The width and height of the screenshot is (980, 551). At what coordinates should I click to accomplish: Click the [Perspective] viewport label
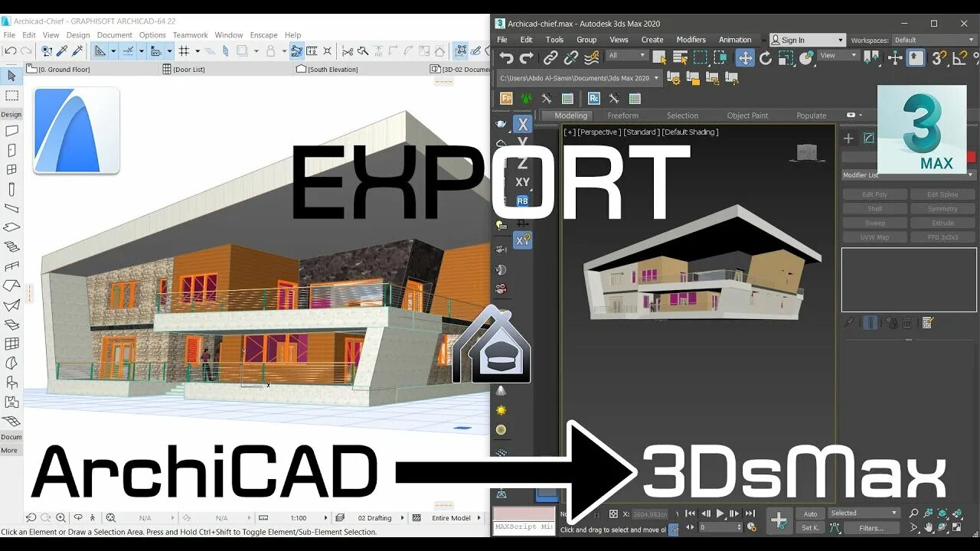598,132
